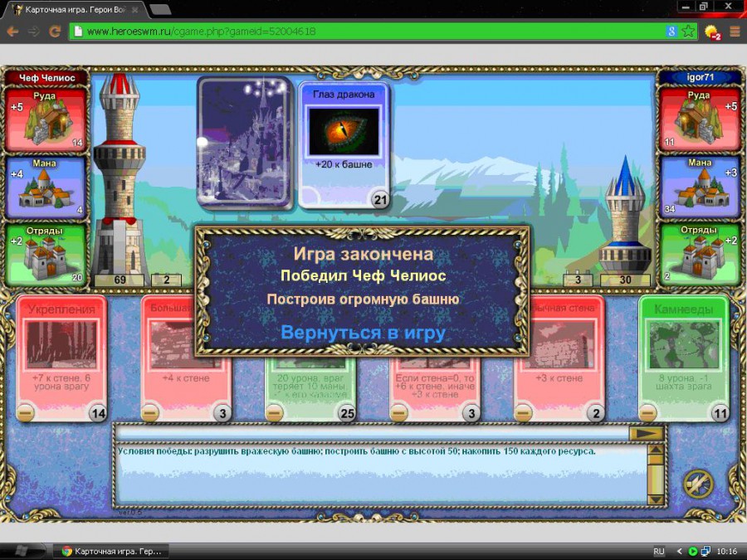Click Чеф Челиос Мана building icon

[46, 189]
